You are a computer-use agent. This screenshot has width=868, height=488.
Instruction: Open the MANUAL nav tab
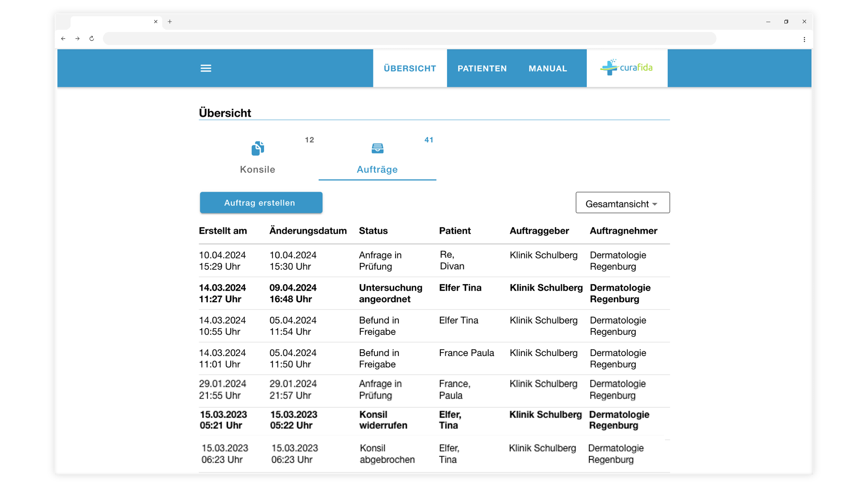coord(548,68)
